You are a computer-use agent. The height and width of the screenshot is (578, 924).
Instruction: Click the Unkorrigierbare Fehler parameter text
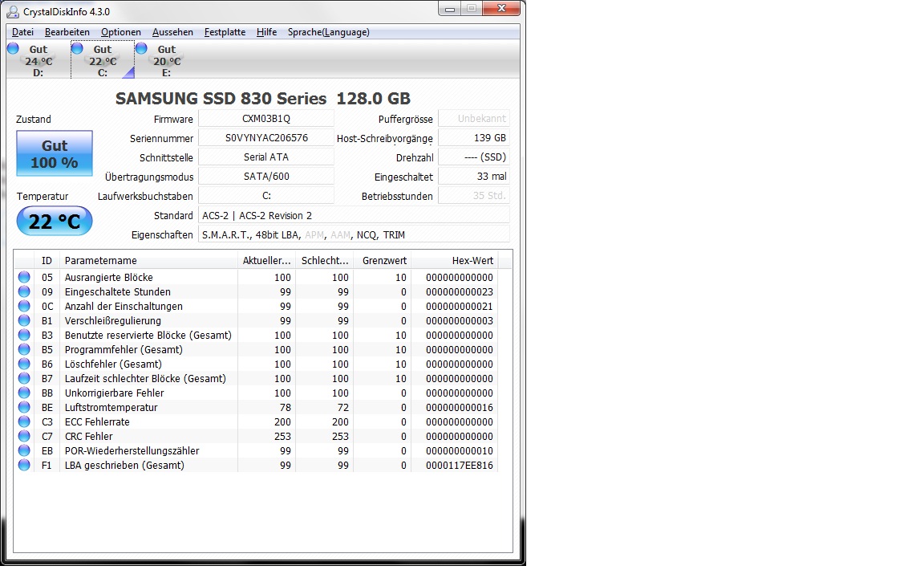pos(115,393)
